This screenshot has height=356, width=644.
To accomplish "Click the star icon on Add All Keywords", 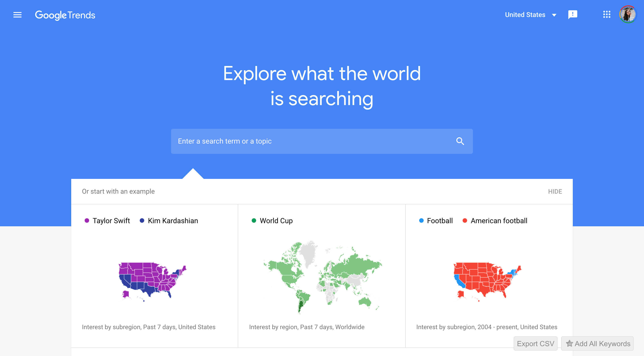I will [569, 343].
